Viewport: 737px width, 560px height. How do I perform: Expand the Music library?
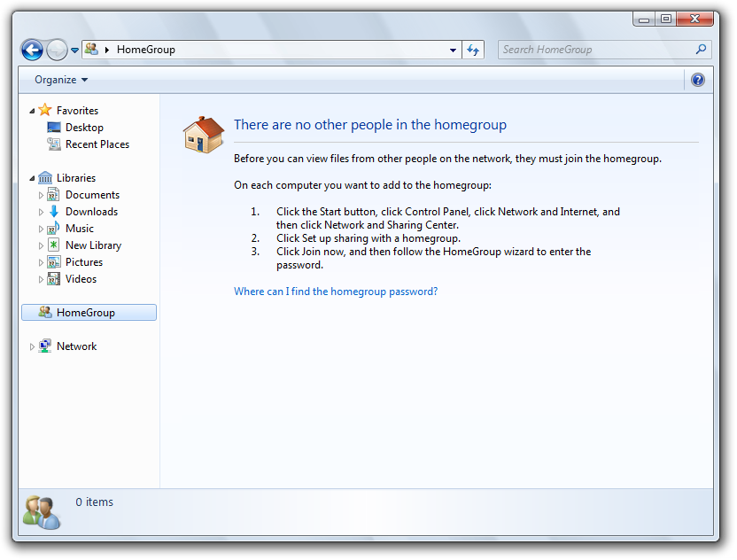coord(41,229)
